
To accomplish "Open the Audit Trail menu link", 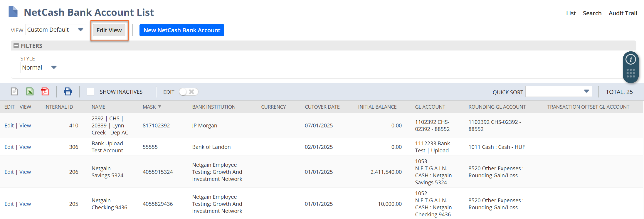I will pos(623,13).
